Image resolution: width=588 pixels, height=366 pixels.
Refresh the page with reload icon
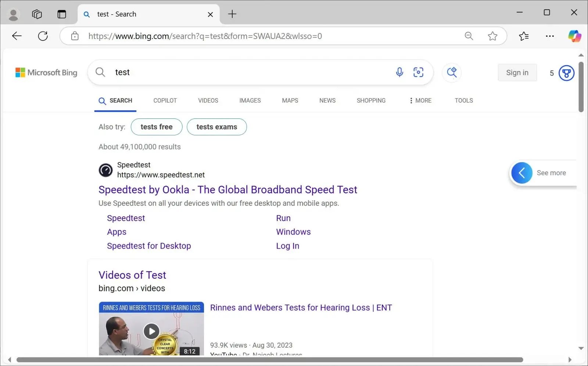click(x=43, y=36)
